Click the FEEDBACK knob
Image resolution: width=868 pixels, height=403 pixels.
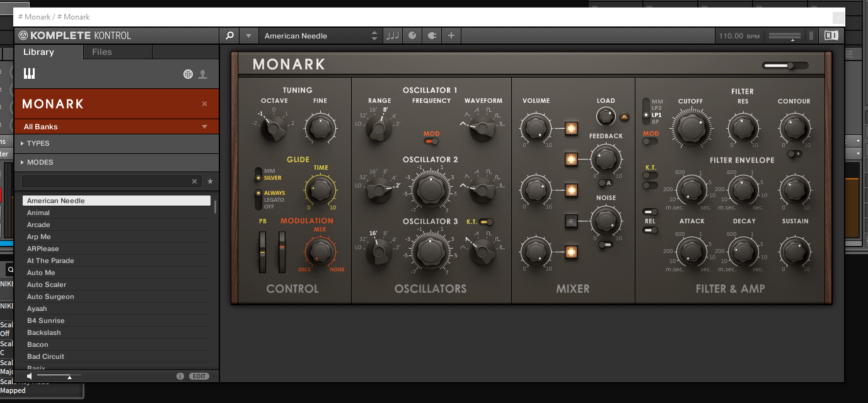(x=605, y=158)
